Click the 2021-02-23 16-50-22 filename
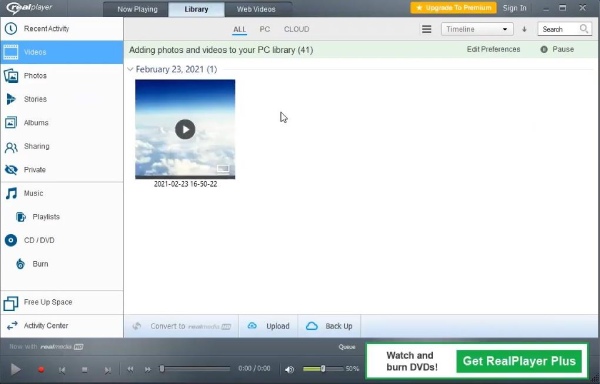 [x=185, y=184]
